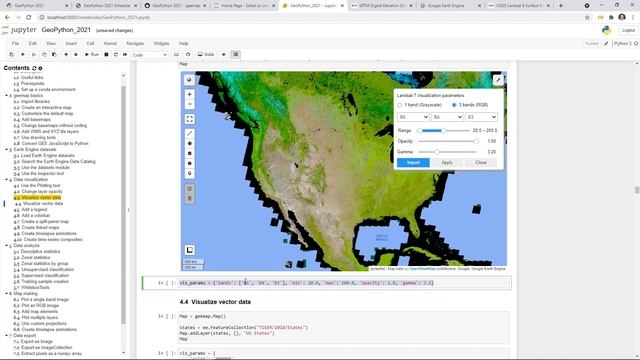This screenshot has width=640, height=360.
Task: Toggle the table of contents toolbar icon
Action: 236,54
